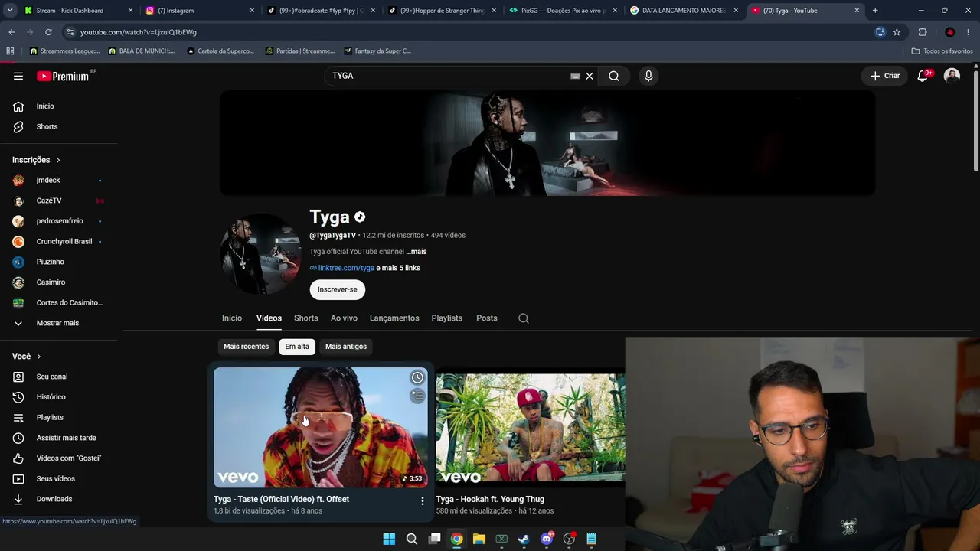Viewport: 980px width, 551px height.
Task: Expand the Você section arrow
Action: pyautogui.click(x=38, y=357)
